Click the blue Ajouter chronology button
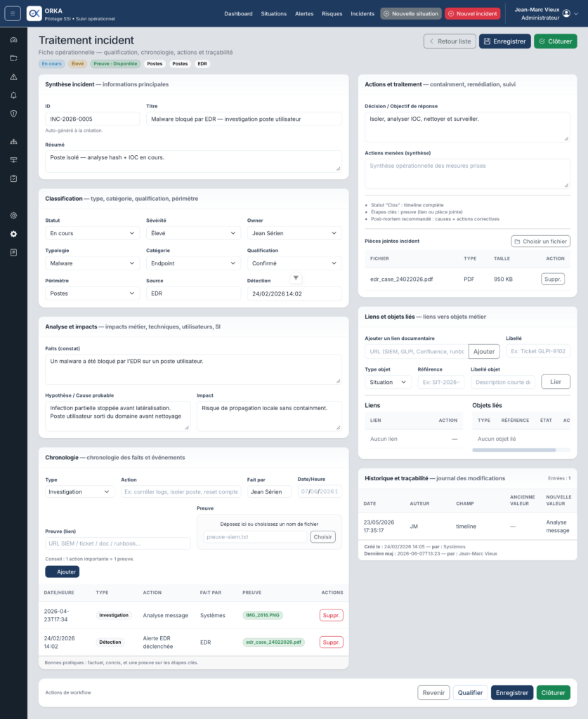This screenshot has height=719, width=588. pos(63,572)
